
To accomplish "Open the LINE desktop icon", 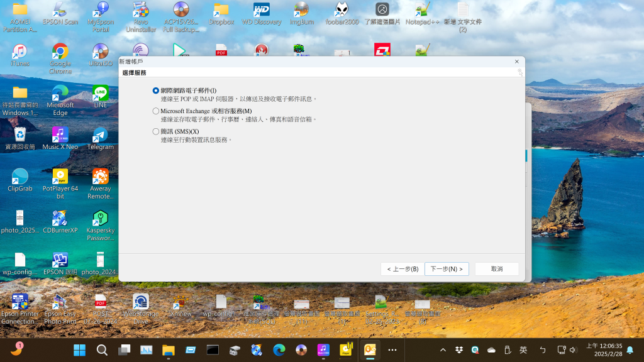I will pos(101,96).
